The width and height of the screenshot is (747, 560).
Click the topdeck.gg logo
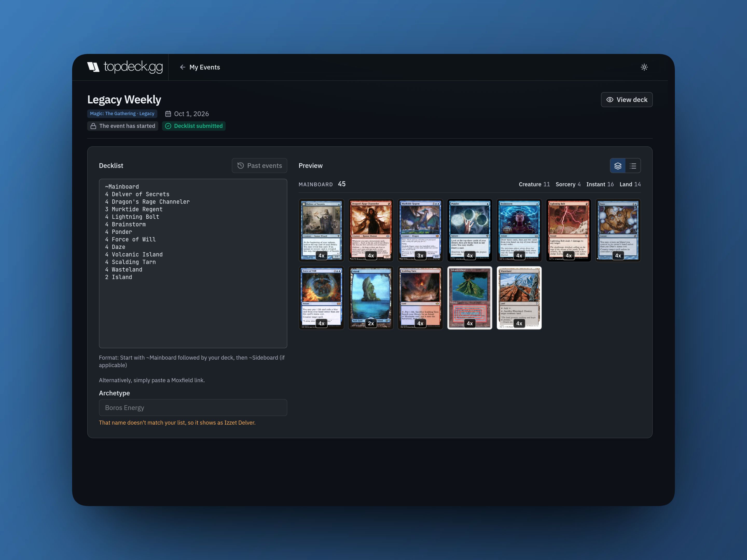pyautogui.click(x=125, y=67)
